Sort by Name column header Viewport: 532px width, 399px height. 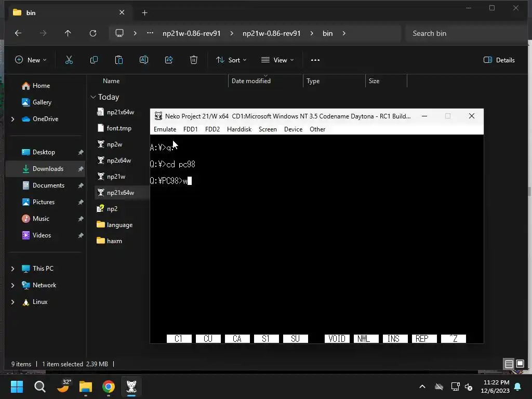[111, 81]
